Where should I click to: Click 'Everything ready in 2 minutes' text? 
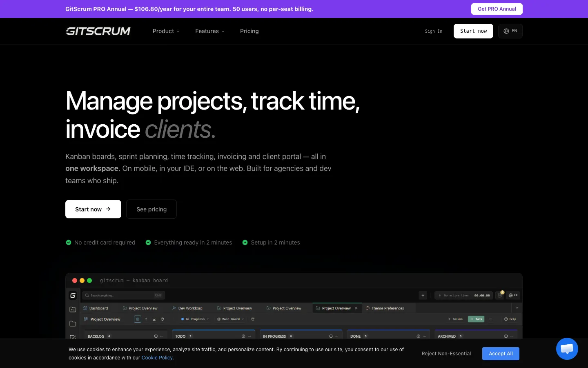click(193, 242)
